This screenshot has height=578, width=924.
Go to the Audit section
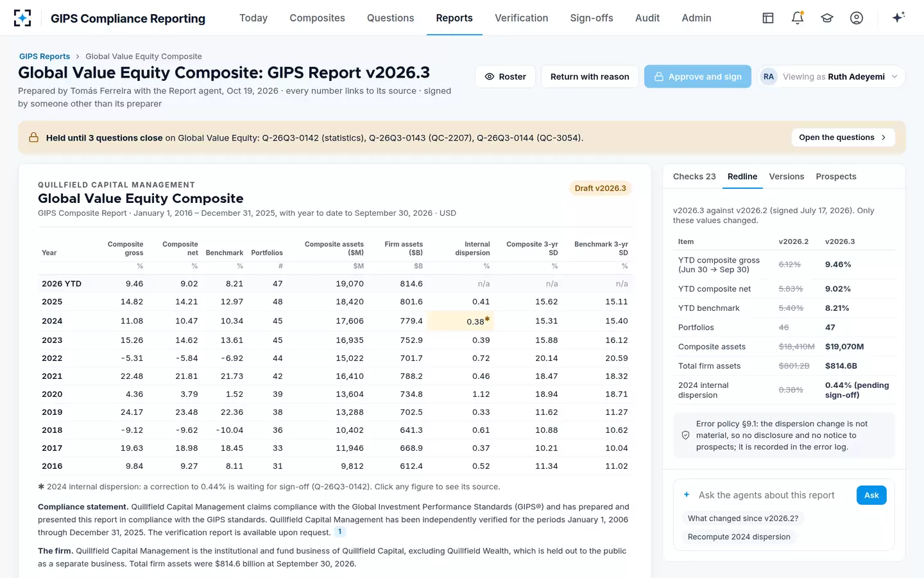coord(647,18)
